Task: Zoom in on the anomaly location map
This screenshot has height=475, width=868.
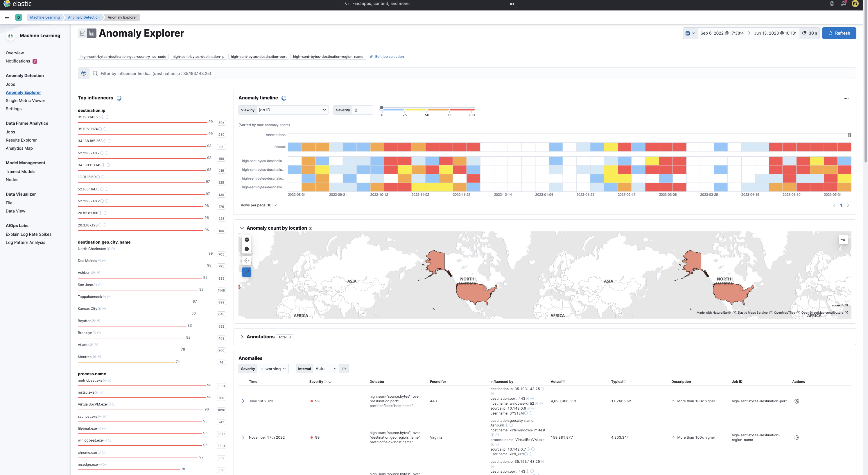Action: pos(247,240)
